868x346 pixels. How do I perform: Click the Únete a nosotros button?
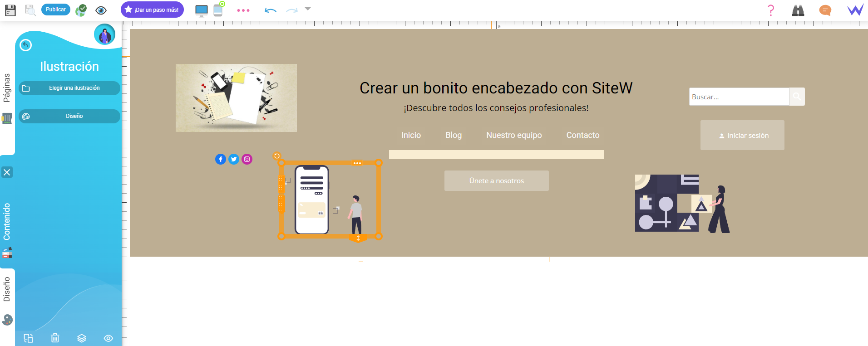click(497, 180)
